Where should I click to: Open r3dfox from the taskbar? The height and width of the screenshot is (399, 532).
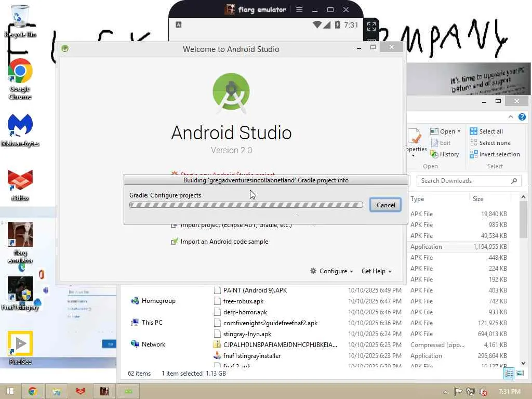81,391
